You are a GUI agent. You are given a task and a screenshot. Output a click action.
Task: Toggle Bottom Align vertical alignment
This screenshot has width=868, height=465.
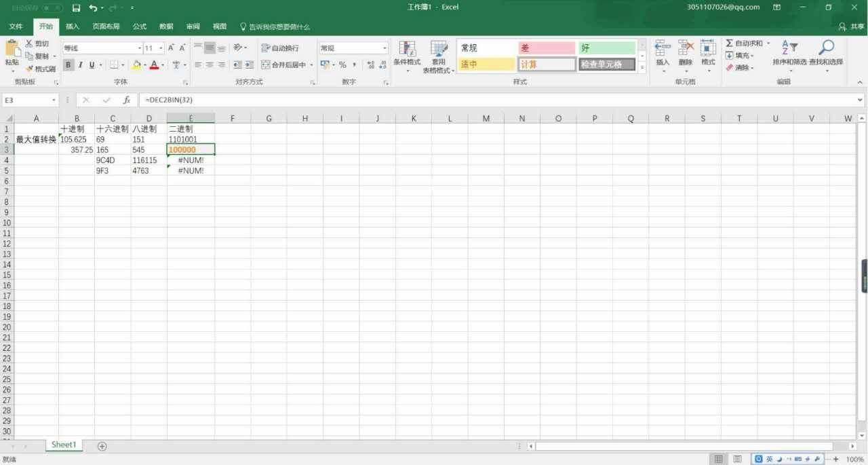pyautogui.click(x=221, y=48)
